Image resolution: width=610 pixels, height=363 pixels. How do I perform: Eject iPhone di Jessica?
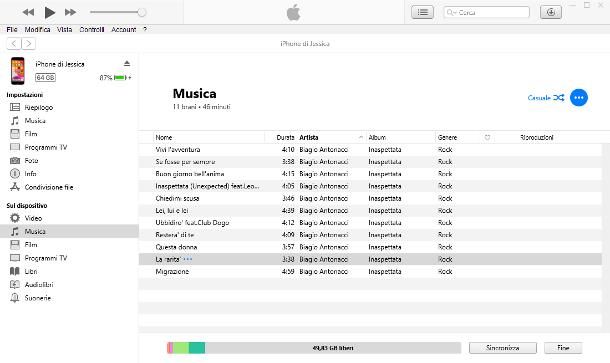point(127,63)
